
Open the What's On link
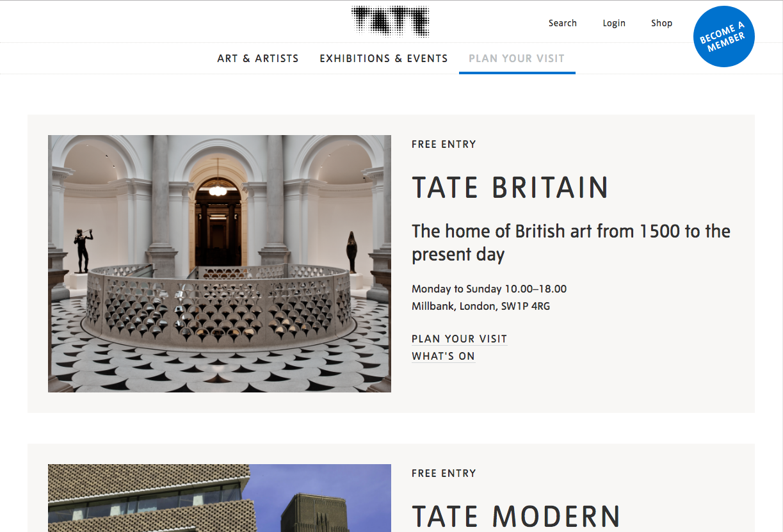tap(443, 356)
